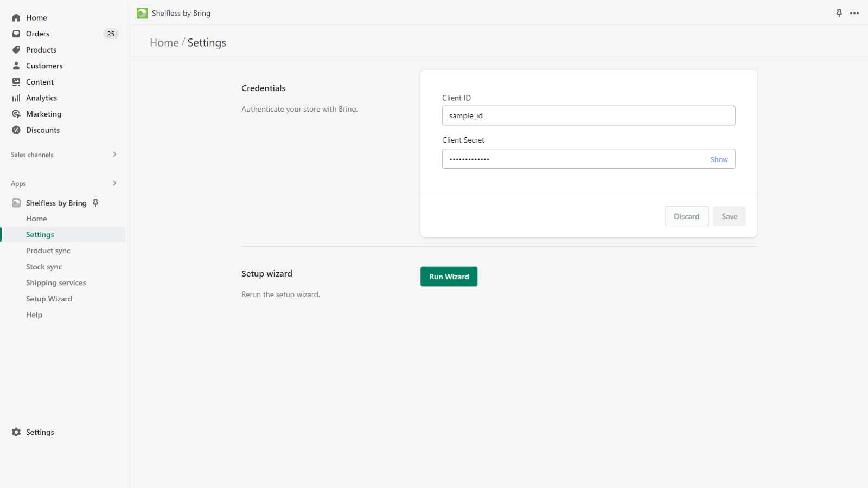This screenshot has width=868, height=488.
Task: Click the Products tag icon
Action: point(16,50)
